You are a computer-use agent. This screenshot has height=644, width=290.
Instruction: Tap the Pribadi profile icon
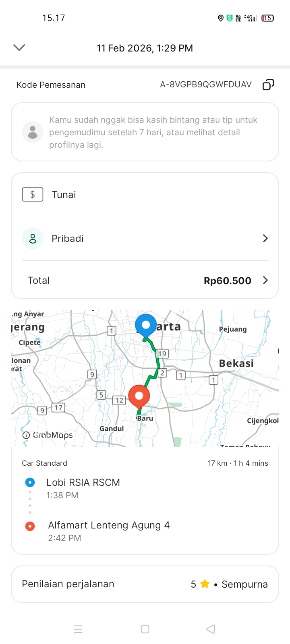(x=33, y=238)
